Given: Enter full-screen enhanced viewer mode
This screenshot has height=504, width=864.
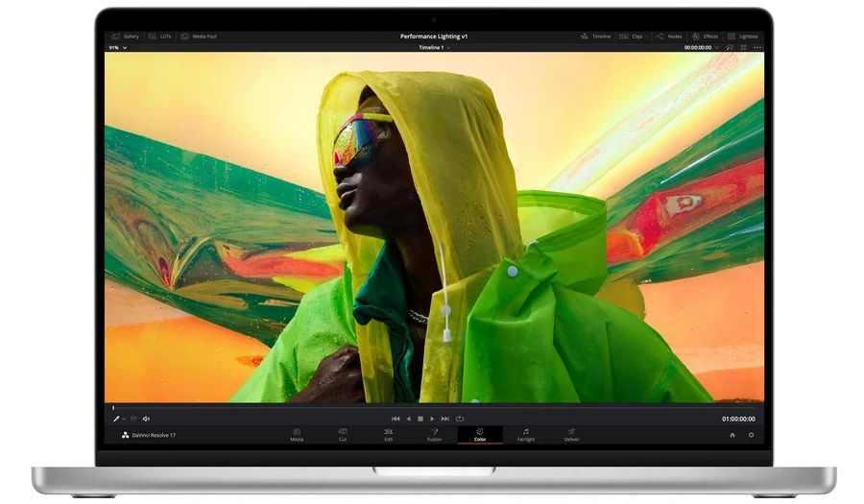Looking at the screenshot, I should pos(743,48).
